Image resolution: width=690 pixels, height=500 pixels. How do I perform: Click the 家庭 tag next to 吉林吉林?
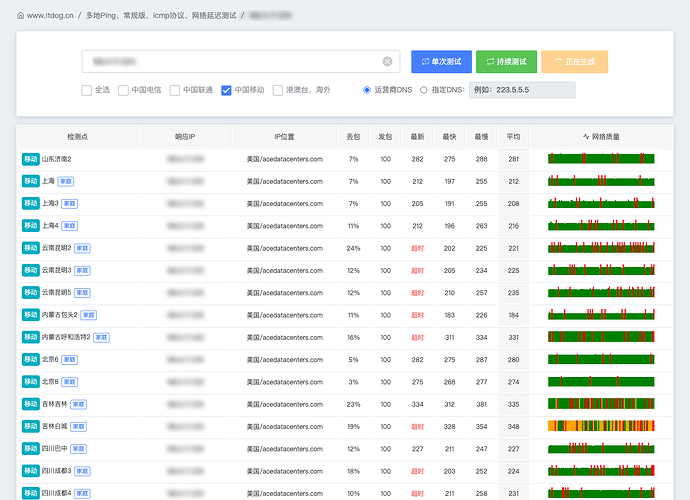tap(78, 404)
